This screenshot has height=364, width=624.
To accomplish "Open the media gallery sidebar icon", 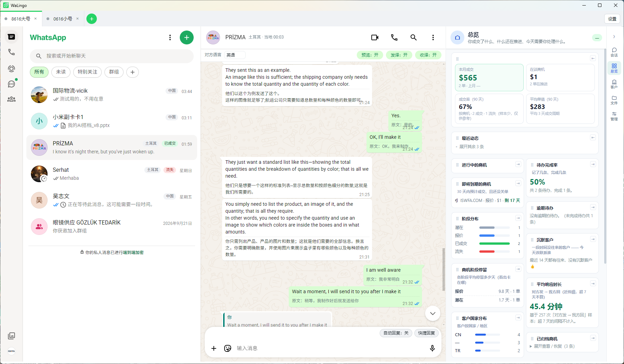I will click(11, 336).
